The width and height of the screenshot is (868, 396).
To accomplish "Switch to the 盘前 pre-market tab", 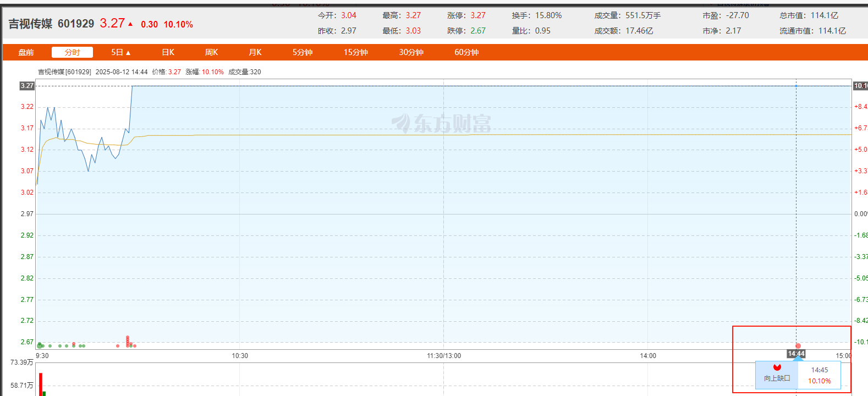I will 26,52.
